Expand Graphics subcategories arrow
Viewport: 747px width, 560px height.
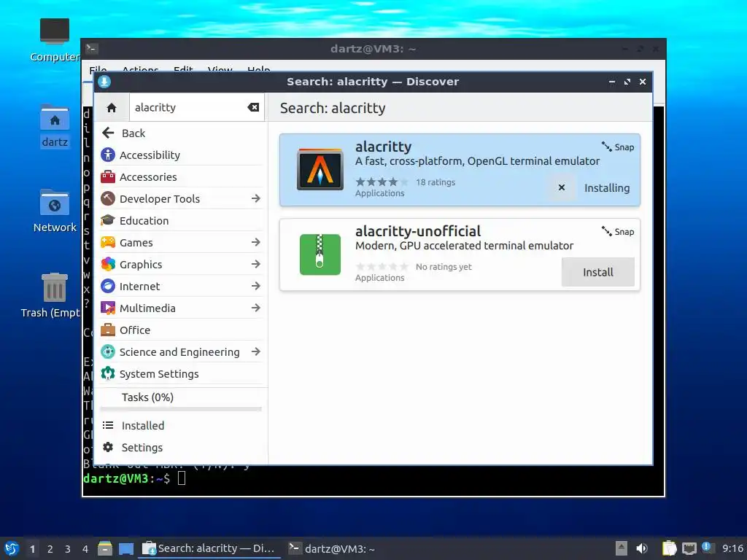(256, 264)
